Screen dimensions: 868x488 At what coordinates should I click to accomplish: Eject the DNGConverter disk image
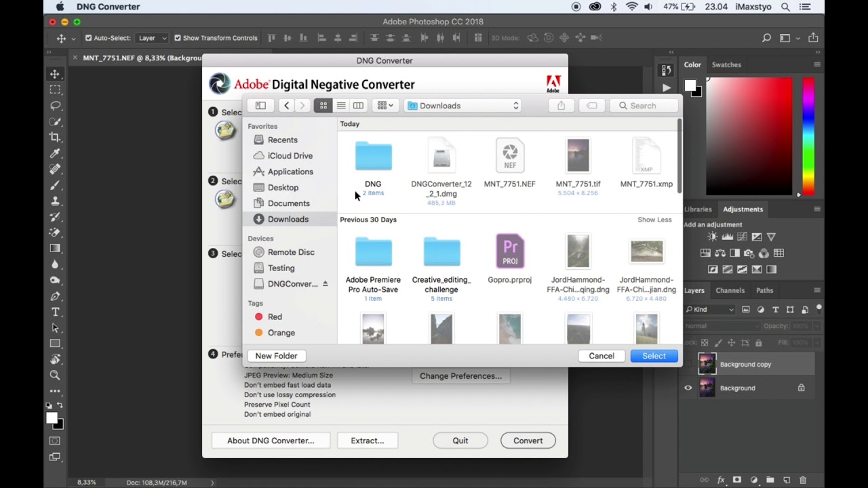click(x=325, y=284)
